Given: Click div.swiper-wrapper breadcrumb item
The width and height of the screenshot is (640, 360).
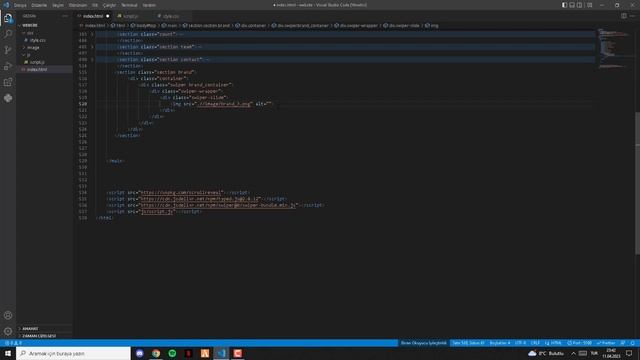Looking at the screenshot, I should pyautogui.click(x=356, y=25).
